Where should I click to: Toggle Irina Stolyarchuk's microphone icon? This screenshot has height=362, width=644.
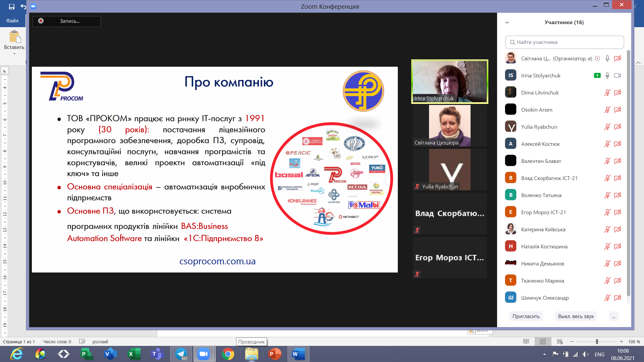pyautogui.click(x=607, y=76)
